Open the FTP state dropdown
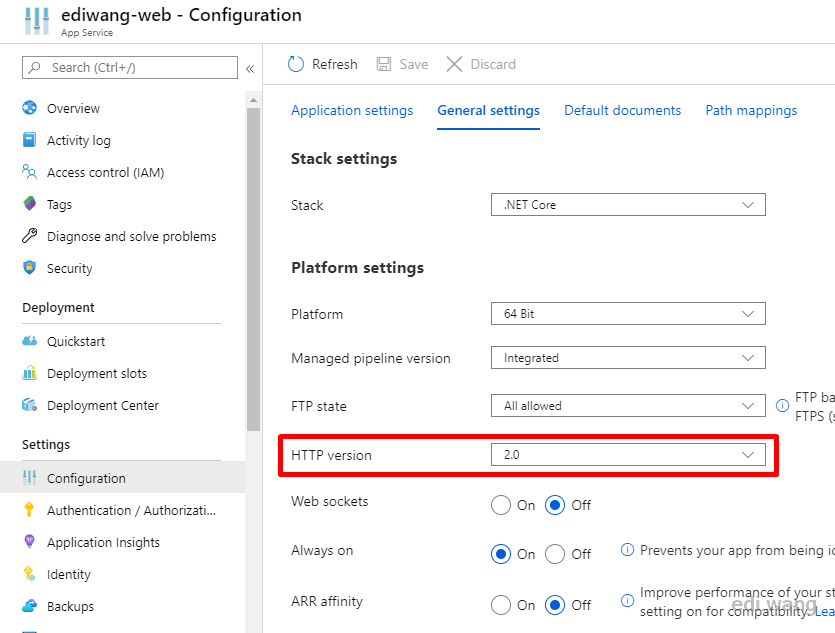This screenshot has width=835, height=633. [x=628, y=406]
